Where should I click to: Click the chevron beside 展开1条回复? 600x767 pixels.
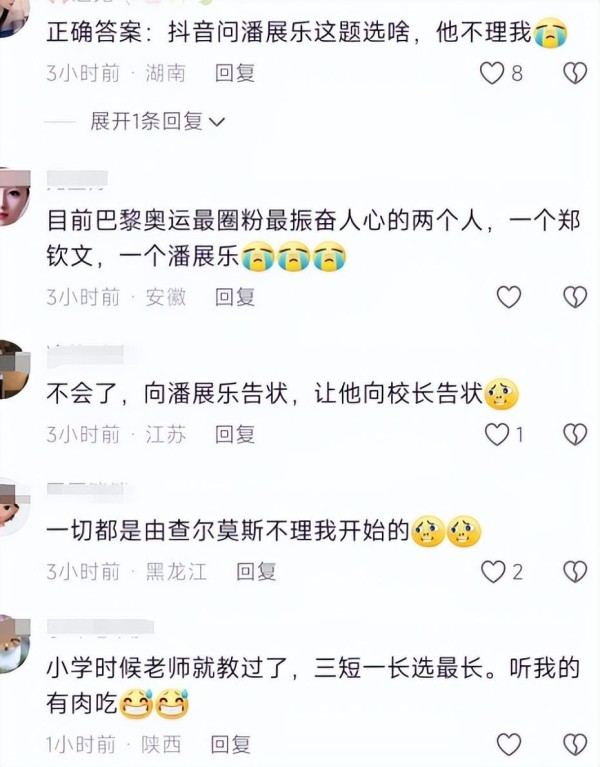pos(217,122)
